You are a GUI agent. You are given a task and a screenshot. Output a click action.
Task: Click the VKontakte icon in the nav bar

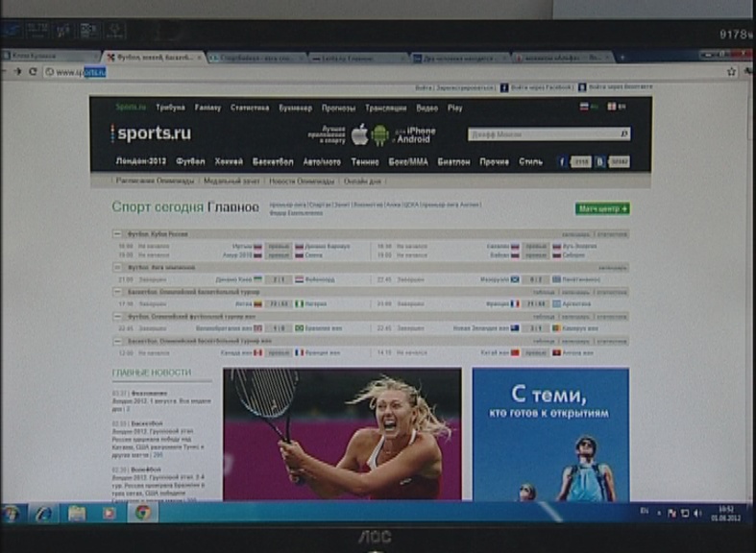pos(599,162)
